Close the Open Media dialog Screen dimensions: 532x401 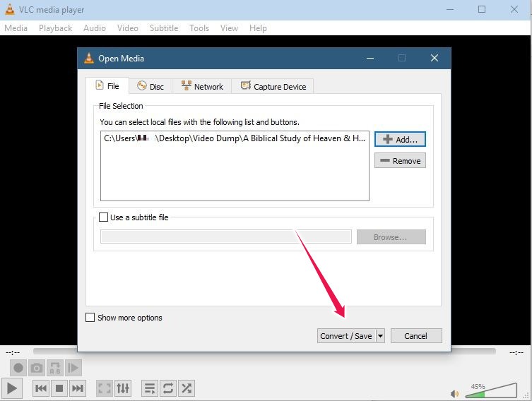click(x=435, y=58)
